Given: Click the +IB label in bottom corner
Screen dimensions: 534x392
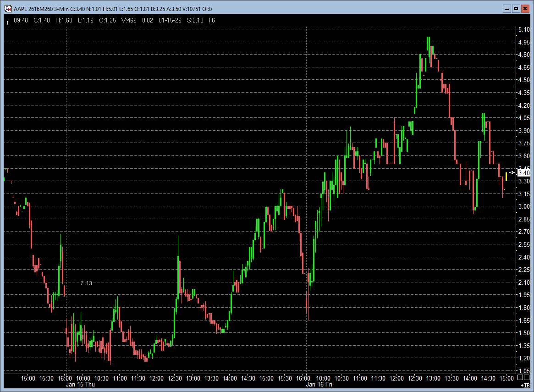Looking at the screenshot, I should click(x=525, y=386).
